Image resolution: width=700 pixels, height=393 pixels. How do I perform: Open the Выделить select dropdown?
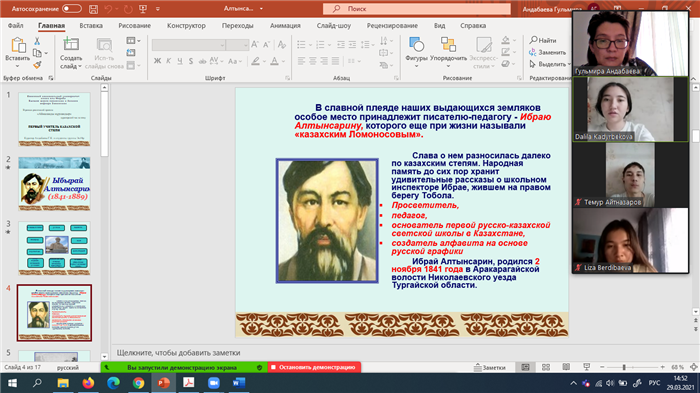point(550,64)
